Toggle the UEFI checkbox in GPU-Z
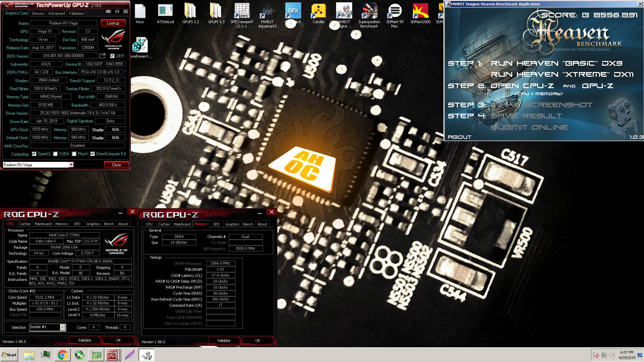 click(112, 56)
